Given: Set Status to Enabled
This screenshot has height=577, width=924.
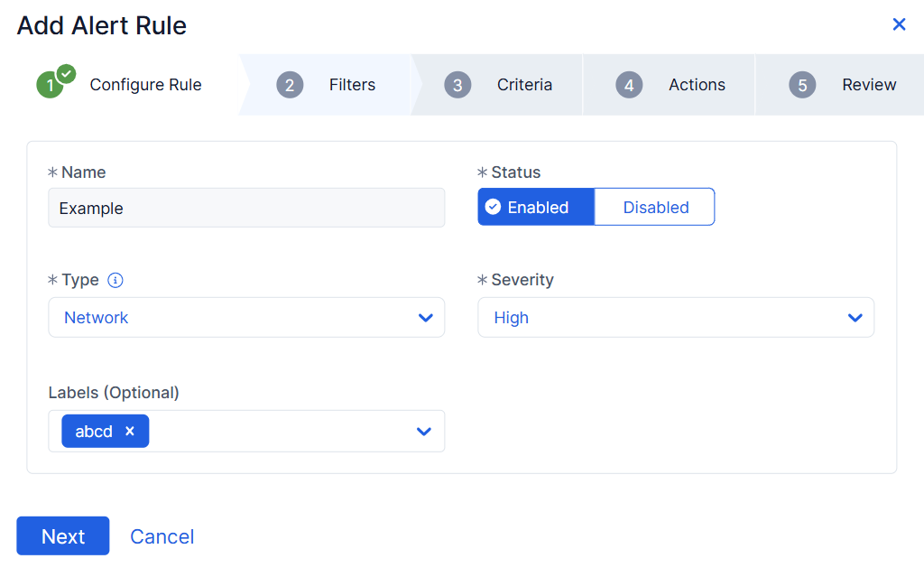Looking at the screenshot, I should tap(536, 207).
